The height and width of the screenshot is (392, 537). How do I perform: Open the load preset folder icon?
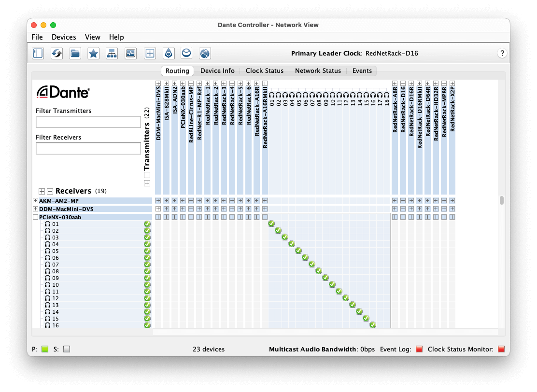75,54
